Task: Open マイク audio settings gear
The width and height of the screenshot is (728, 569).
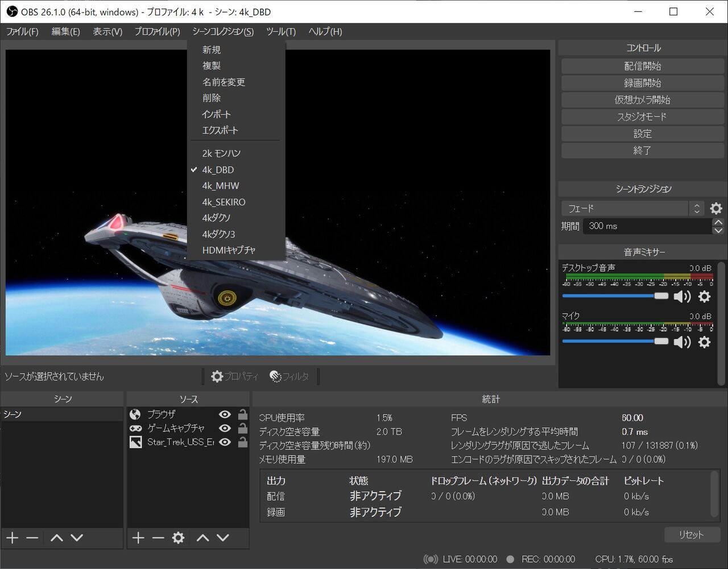Action: (704, 342)
